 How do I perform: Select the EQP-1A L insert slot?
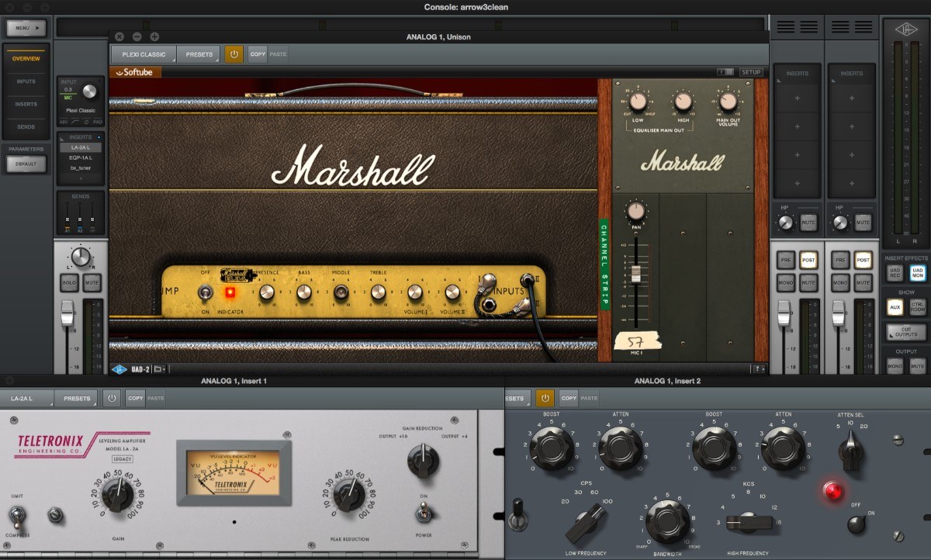point(80,157)
